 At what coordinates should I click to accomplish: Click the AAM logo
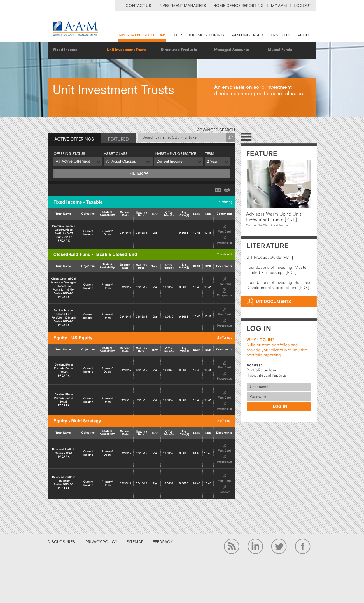[x=75, y=29]
